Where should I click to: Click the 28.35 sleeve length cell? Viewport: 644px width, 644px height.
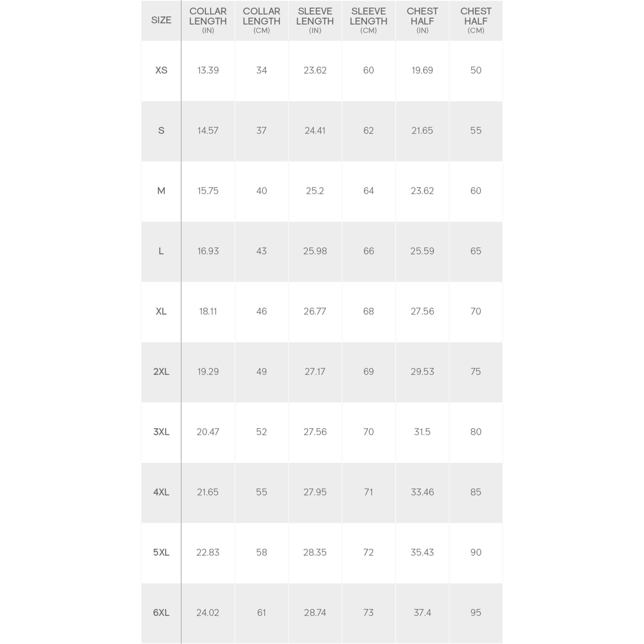coord(315,552)
